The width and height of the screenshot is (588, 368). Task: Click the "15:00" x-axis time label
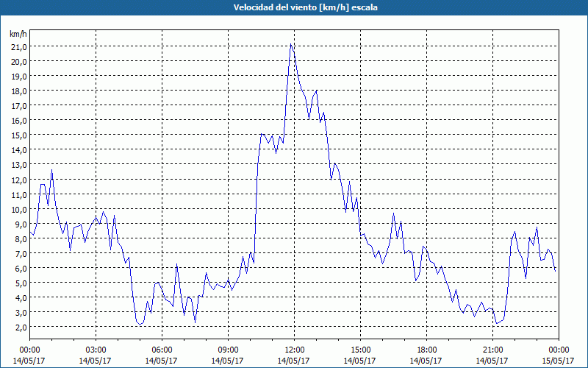[360, 350]
